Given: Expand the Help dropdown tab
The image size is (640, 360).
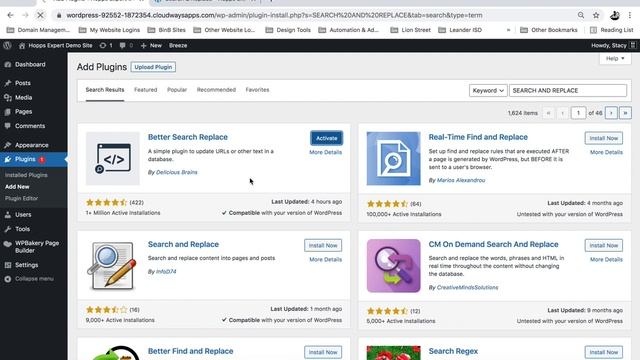Looking at the screenshot, I should pyautogui.click(x=615, y=58).
